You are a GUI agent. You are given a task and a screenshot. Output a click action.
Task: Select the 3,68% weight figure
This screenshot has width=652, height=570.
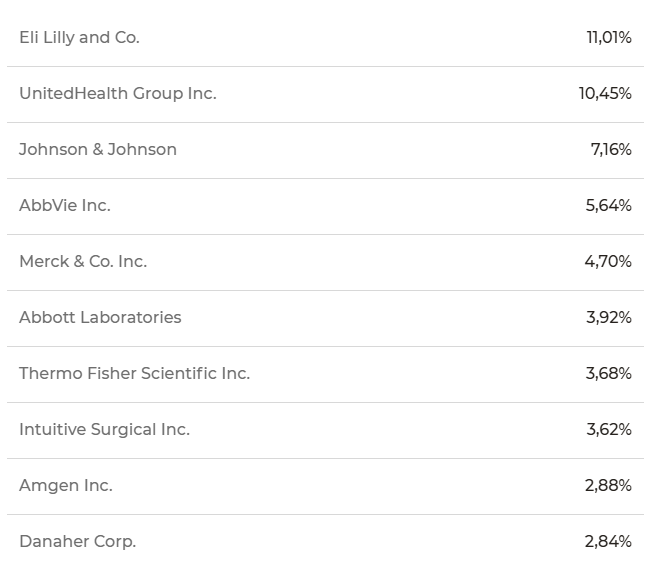(x=609, y=373)
